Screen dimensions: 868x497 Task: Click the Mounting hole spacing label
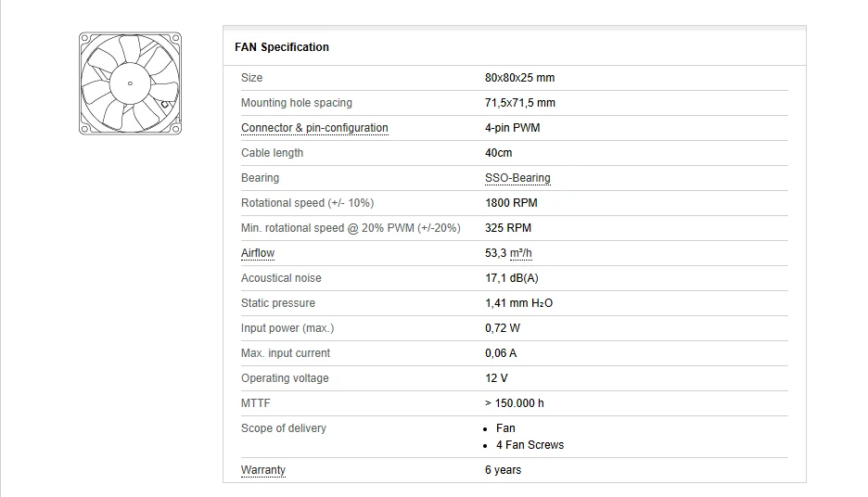coord(297,103)
